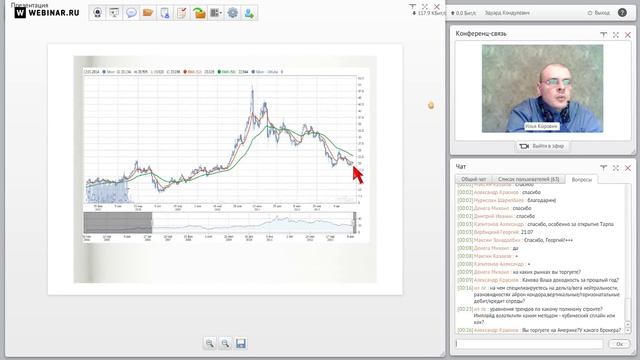This screenshot has height=360, width=640.
Task: Click the chat message input field
Action: tap(529, 344)
